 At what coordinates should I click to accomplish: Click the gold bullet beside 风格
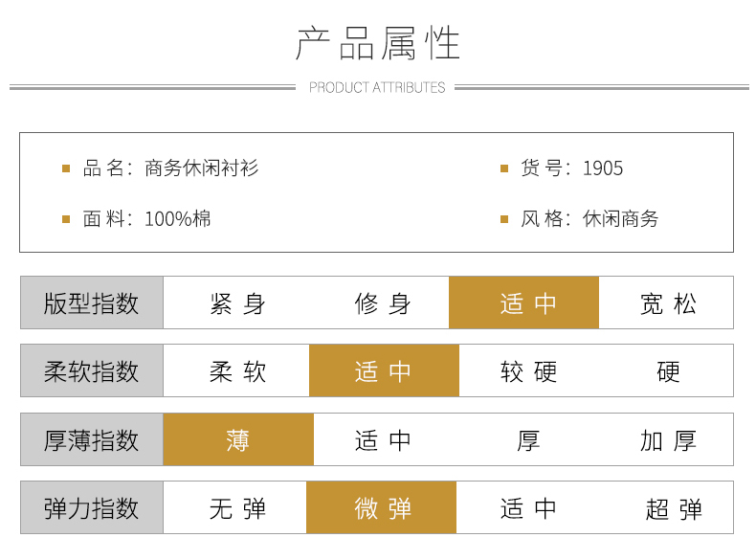click(x=504, y=219)
